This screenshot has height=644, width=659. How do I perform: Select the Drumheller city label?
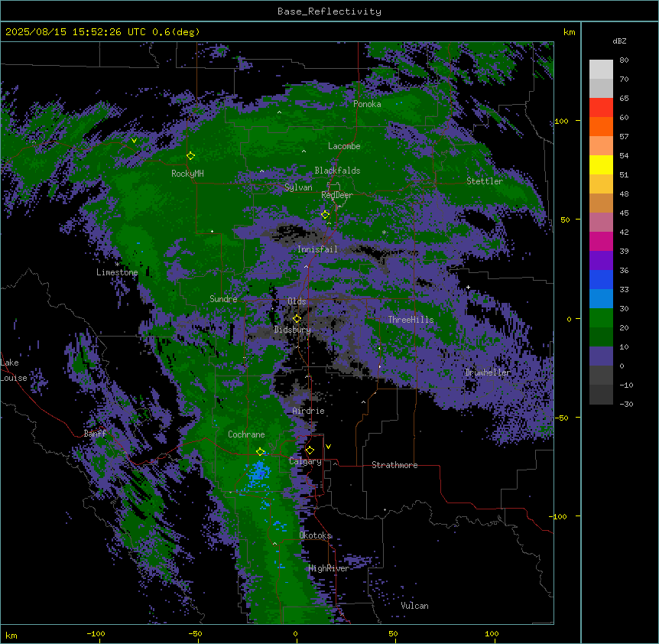(488, 372)
